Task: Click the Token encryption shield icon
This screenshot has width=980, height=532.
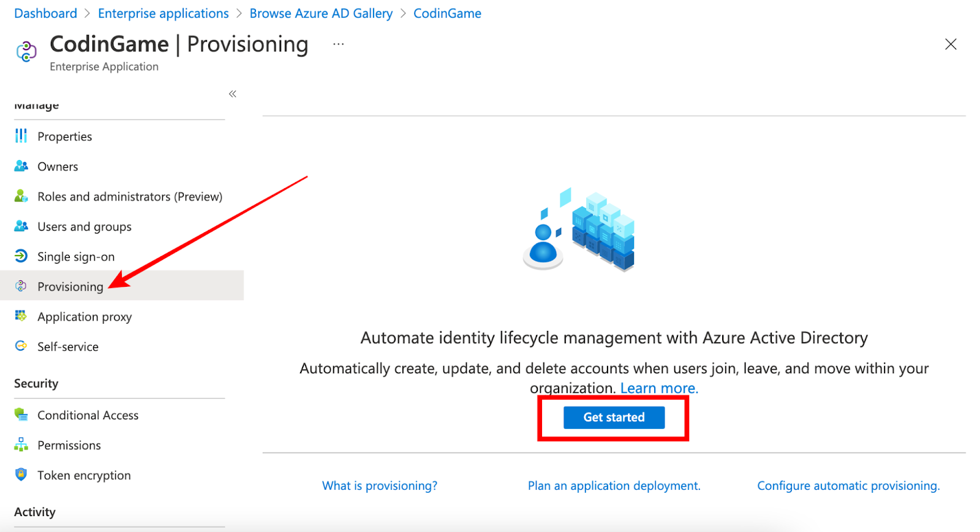Action: (21, 474)
